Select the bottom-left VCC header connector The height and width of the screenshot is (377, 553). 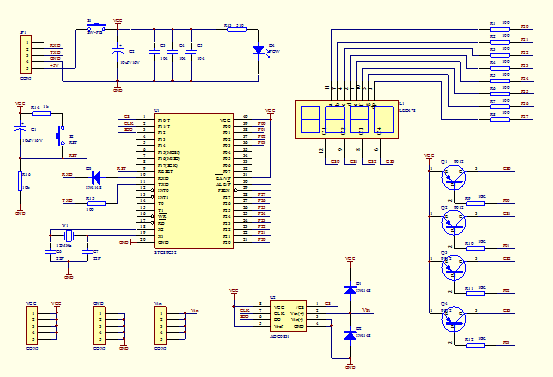pos(32,326)
